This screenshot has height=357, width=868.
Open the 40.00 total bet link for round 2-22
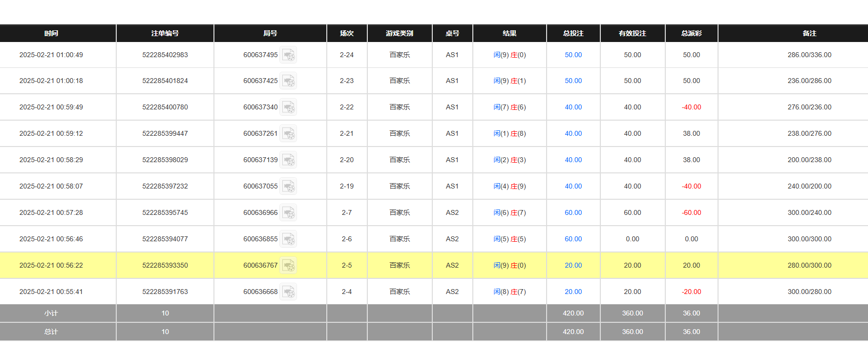(x=573, y=107)
